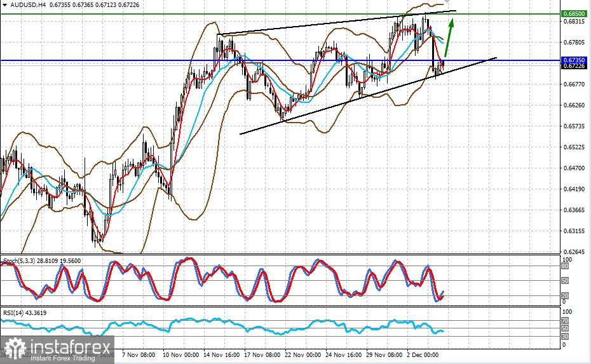This screenshot has height=364, width=591.
Task: Click the 0.65225 price scale label
Action: pos(574,147)
